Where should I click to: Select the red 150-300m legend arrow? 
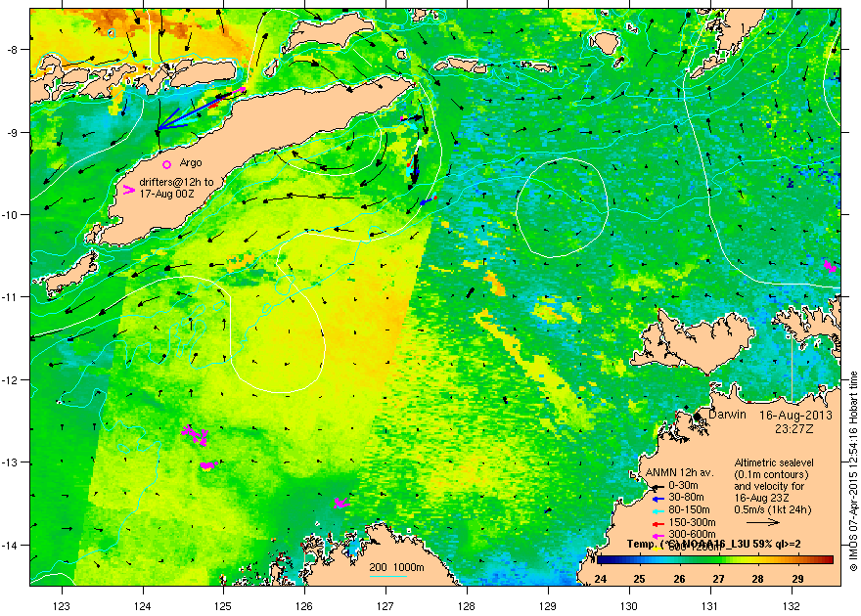coord(657,523)
